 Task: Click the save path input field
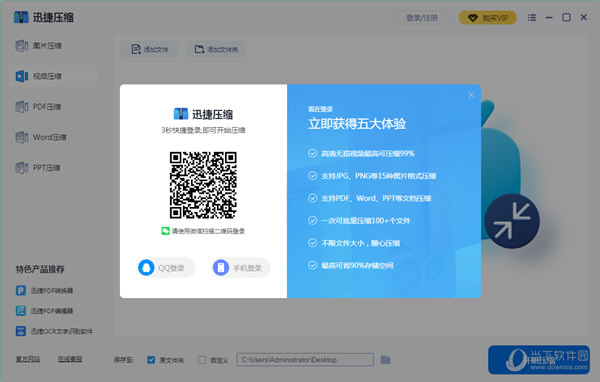305,360
